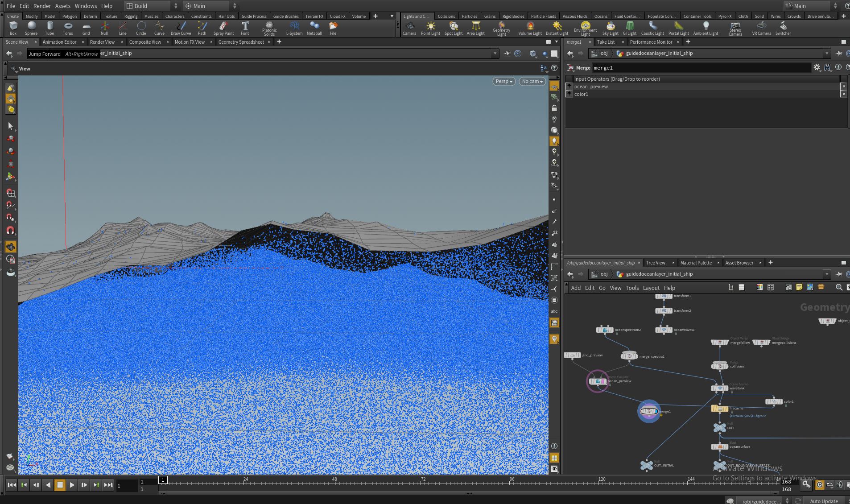Toggle Auto Update in status bar

824,501
